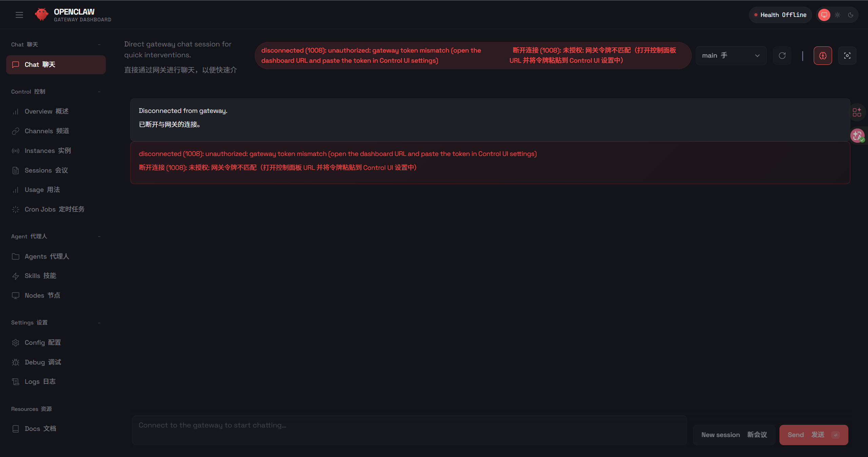Open Debug via its bug icon
Image resolution: width=868 pixels, height=457 pixels.
pyautogui.click(x=16, y=362)
